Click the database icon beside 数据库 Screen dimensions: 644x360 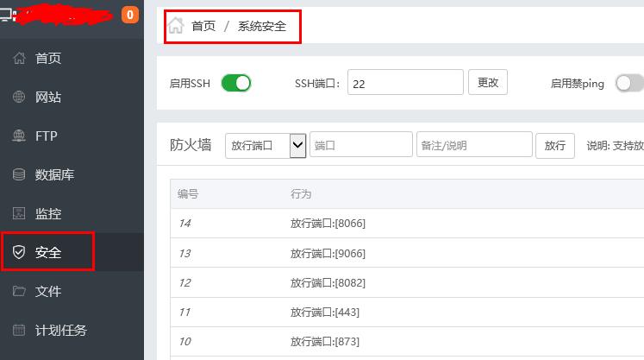19,174
